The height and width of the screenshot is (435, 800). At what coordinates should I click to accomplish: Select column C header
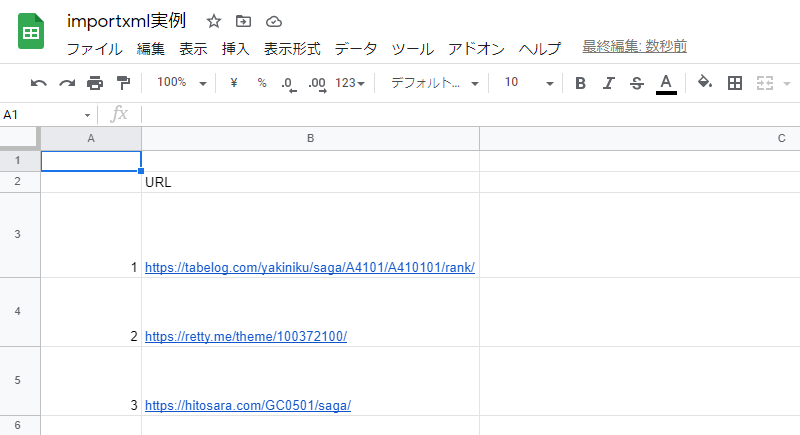pos(640,138)
